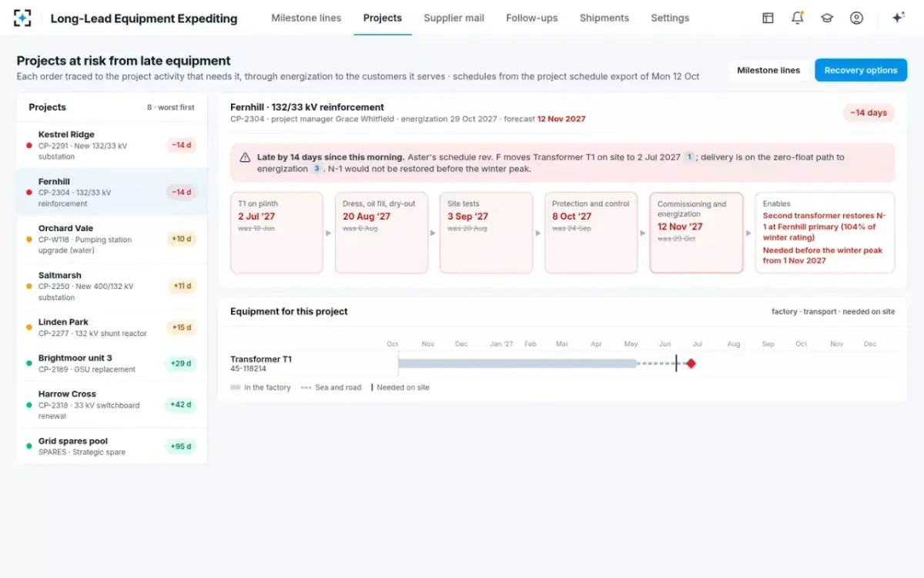Select Brightmoor unit 3 project
Image resolution: width=924 pixels, height=578 pixels.
(x=112, y=363)
